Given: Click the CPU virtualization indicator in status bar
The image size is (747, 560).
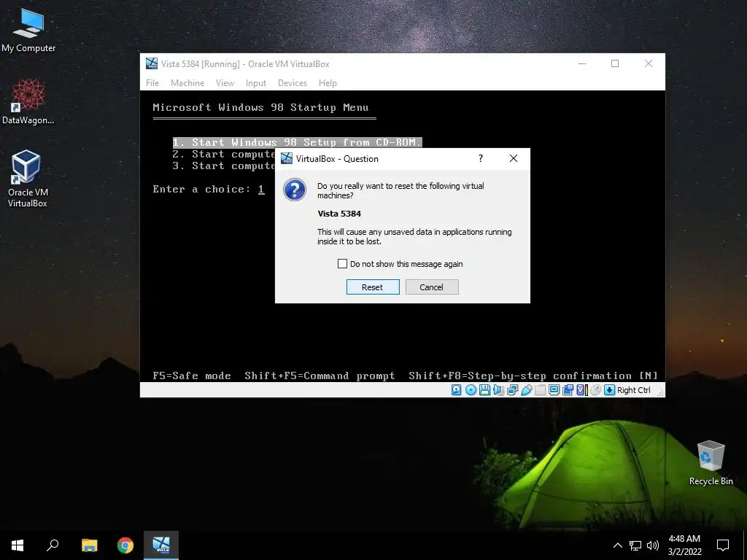Looking at the screenshot, I should (x=581, y=390).
